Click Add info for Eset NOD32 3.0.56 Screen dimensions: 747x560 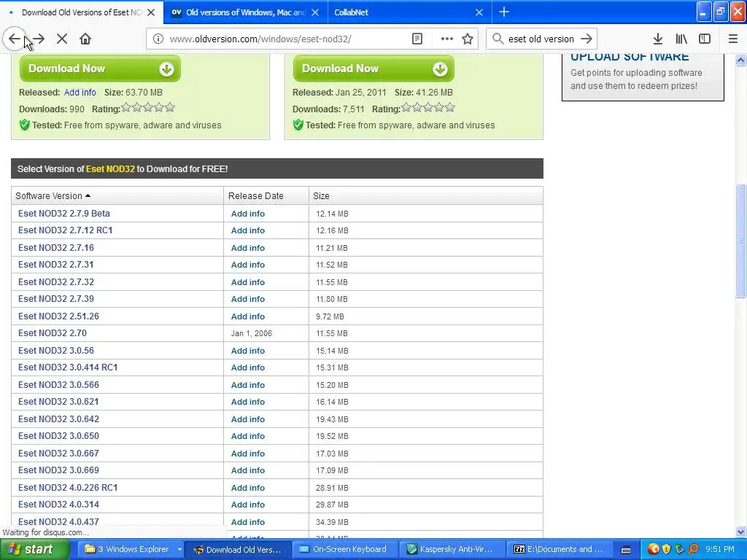pyautogui.click(x=248, y=351)
